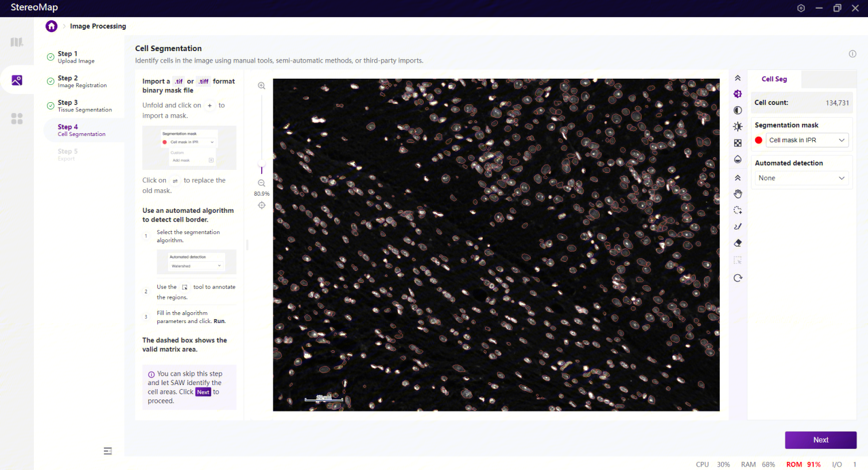The width and height of the screenshot is (868, 470).
Task: Open the Segmentation mask dropdown
Action: (x=807, y=140)
